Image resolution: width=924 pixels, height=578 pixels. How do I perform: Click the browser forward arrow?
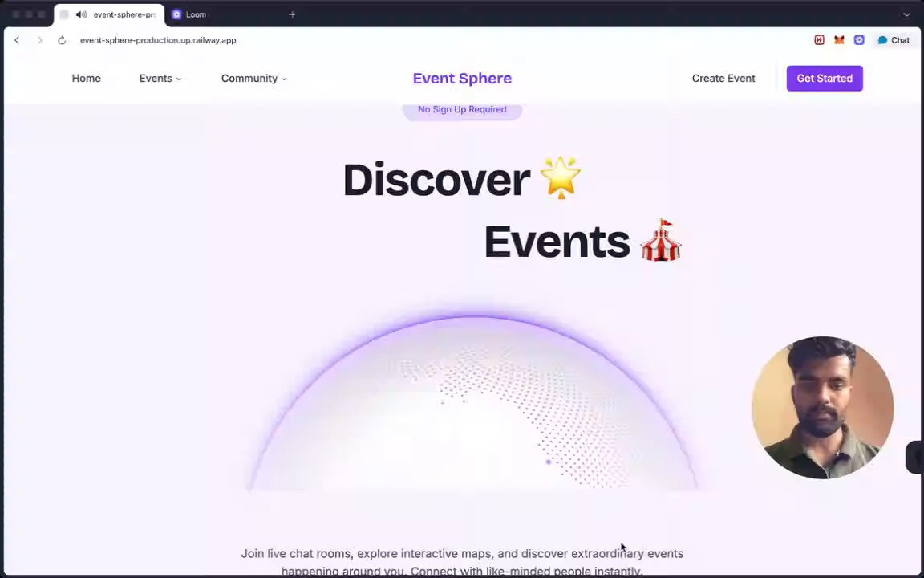click(x=39, y=40)
